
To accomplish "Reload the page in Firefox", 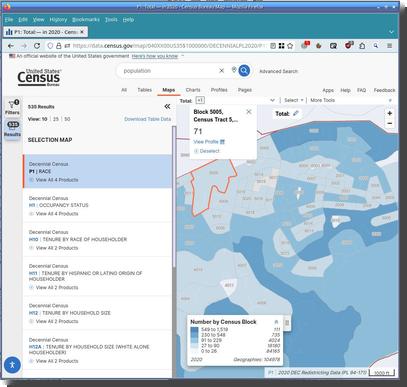I will [37, 46].
